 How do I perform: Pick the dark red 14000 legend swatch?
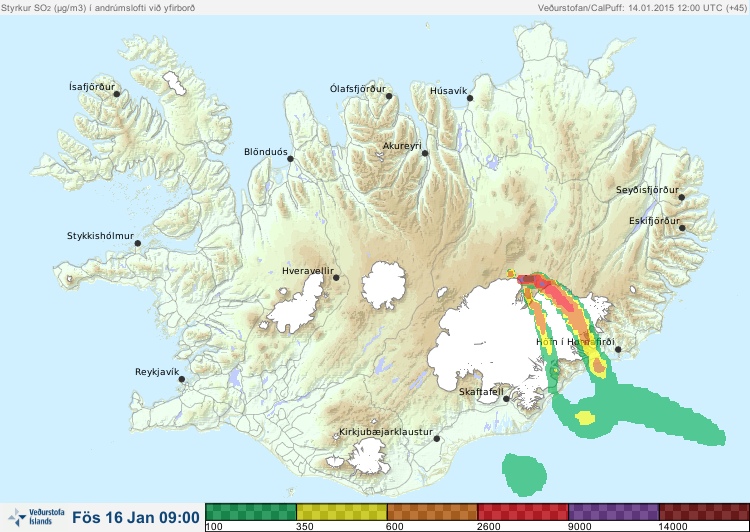[x=704, y=512]
